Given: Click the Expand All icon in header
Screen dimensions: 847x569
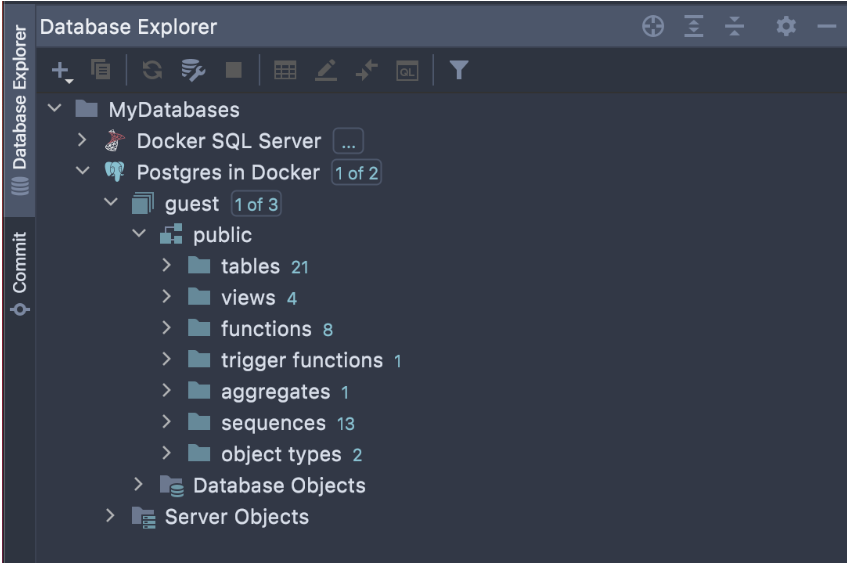Looking at the screenshot, I should [x=694, y=26].
